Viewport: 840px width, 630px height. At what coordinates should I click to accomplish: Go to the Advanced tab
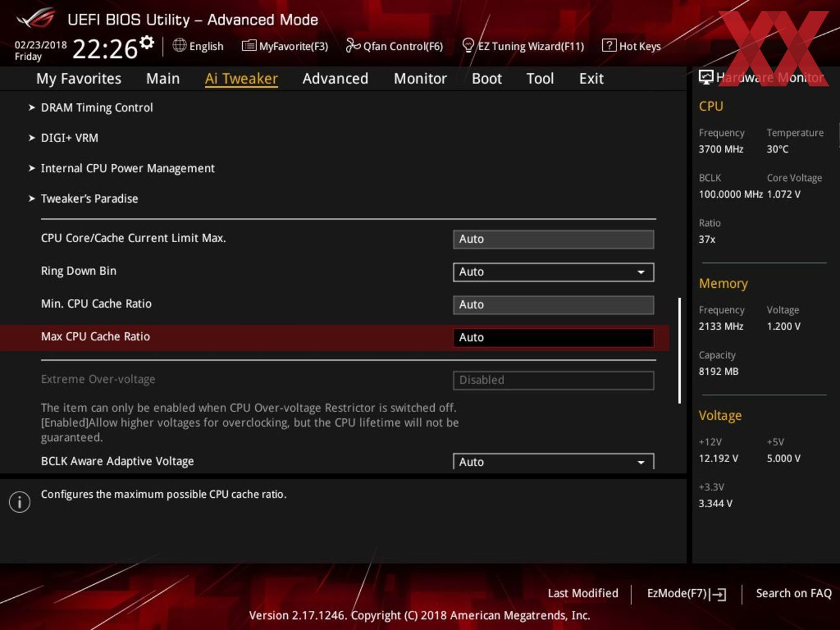335,79
